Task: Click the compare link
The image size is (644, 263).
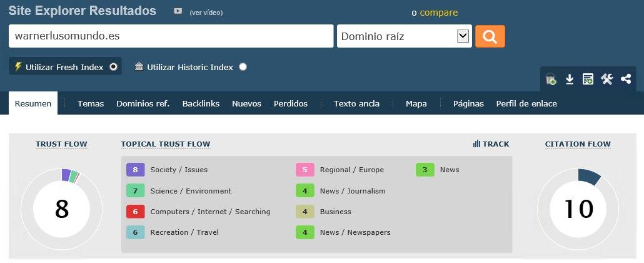Action: [438, 13]
